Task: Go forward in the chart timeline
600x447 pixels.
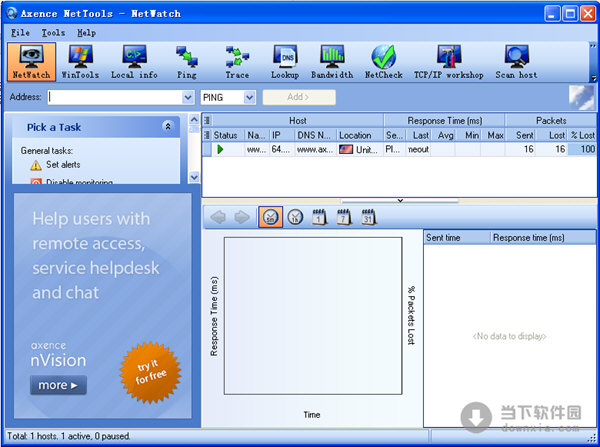Action: pyautogui.click(x=242, y=217)
